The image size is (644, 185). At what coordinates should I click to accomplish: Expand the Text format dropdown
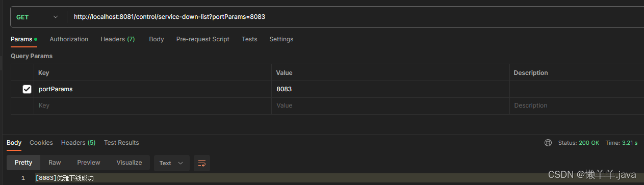point(171,163)
